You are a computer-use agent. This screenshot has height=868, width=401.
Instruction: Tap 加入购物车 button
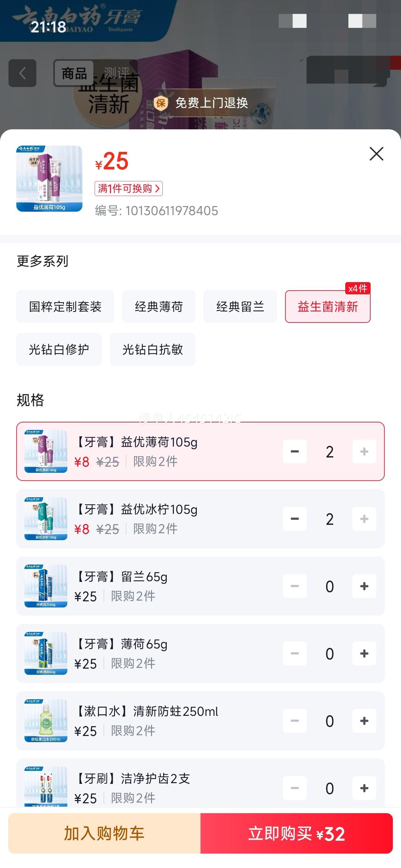104,833
